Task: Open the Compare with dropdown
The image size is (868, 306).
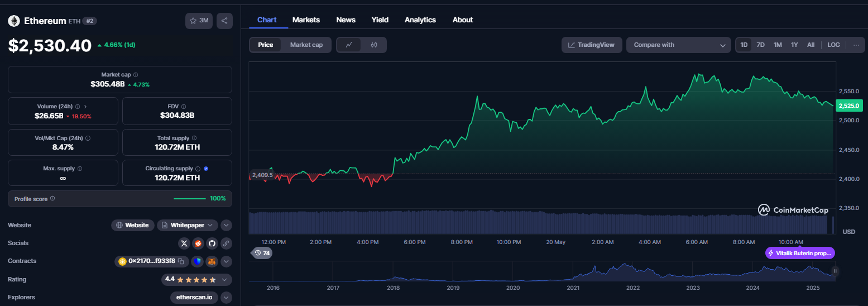Action: click(x=678, y=45)
